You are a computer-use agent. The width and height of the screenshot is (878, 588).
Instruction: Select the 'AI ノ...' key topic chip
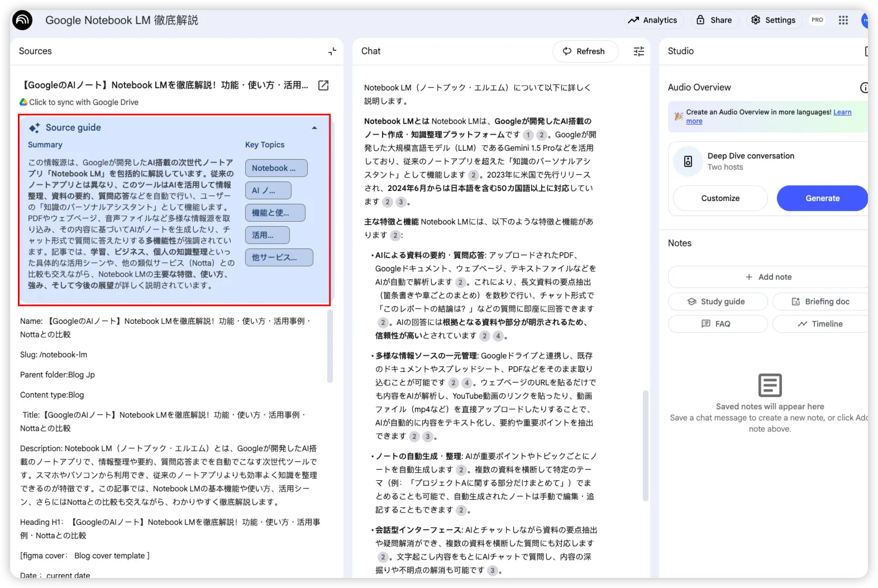[268, 190]
